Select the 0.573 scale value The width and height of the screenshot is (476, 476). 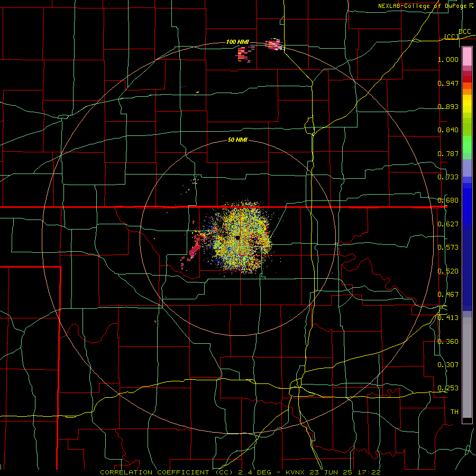448,248
